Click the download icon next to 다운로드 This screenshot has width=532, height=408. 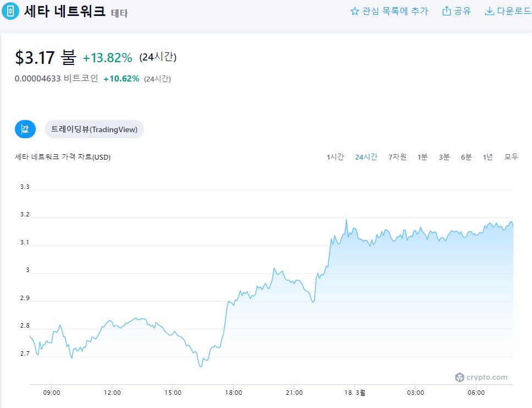click(x=489, y=11)
